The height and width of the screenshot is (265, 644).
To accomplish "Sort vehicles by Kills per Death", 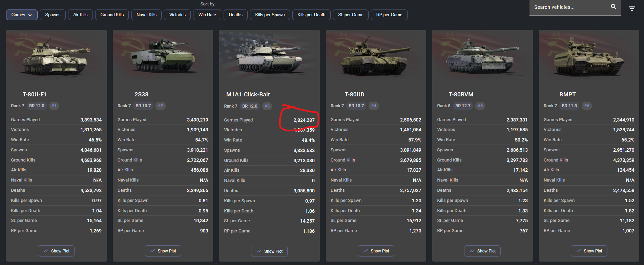I will (x=311, y=15).
